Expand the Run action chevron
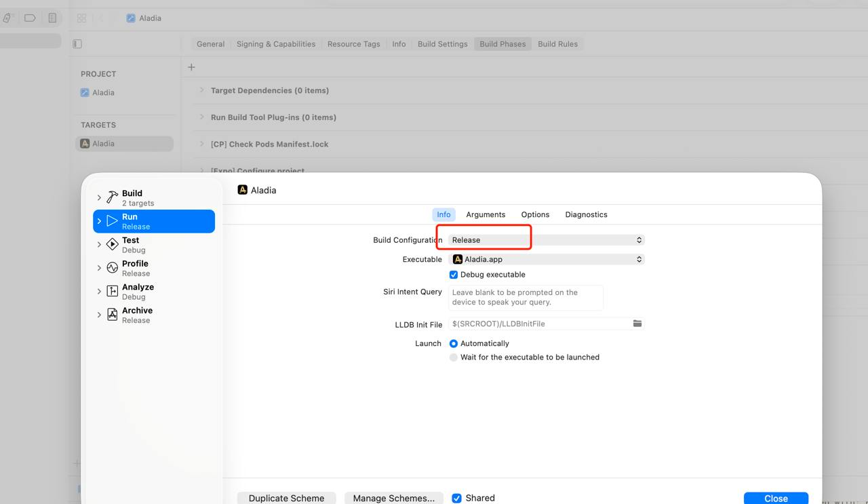This screenshot has height=504, width=868. 99,221
